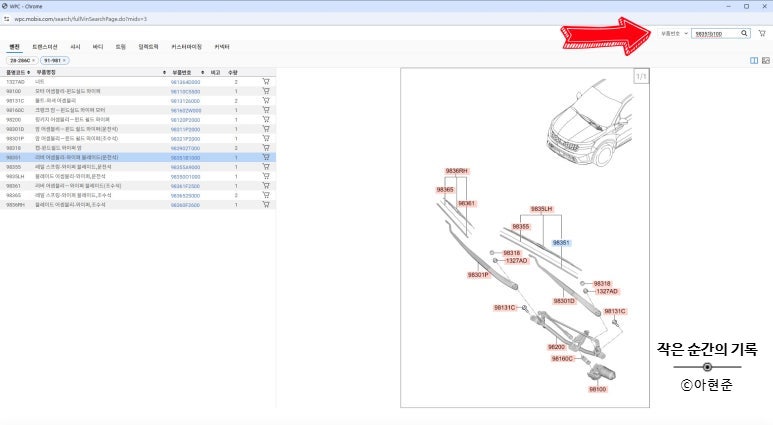
Task: Add row 98301D wiper arm to cart
Action: pos(266,129)
